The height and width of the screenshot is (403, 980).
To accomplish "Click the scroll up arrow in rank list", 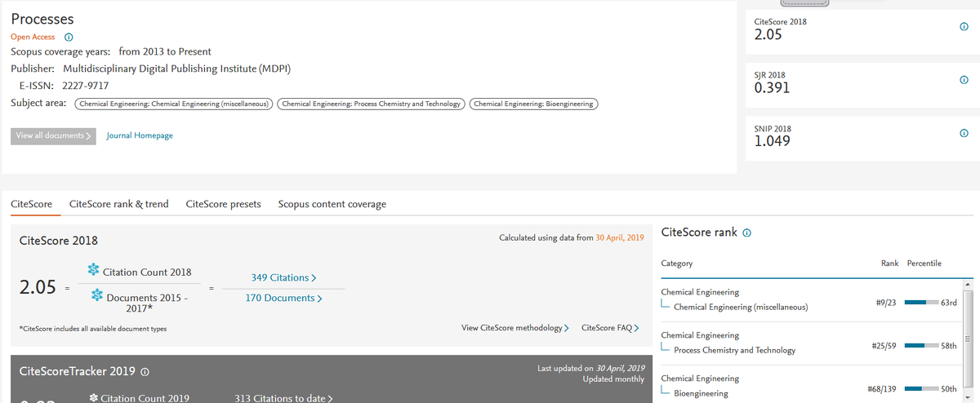I will click(969, 283).
